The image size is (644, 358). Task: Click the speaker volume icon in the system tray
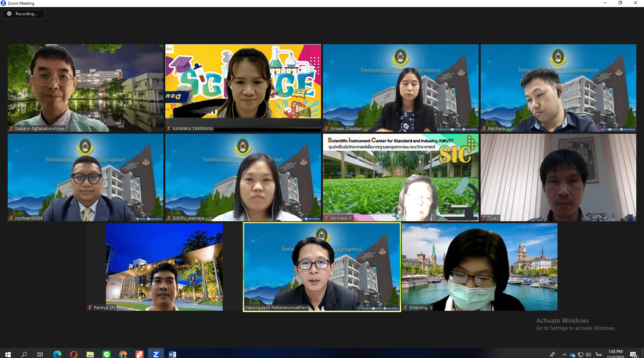tap(589, 355)
